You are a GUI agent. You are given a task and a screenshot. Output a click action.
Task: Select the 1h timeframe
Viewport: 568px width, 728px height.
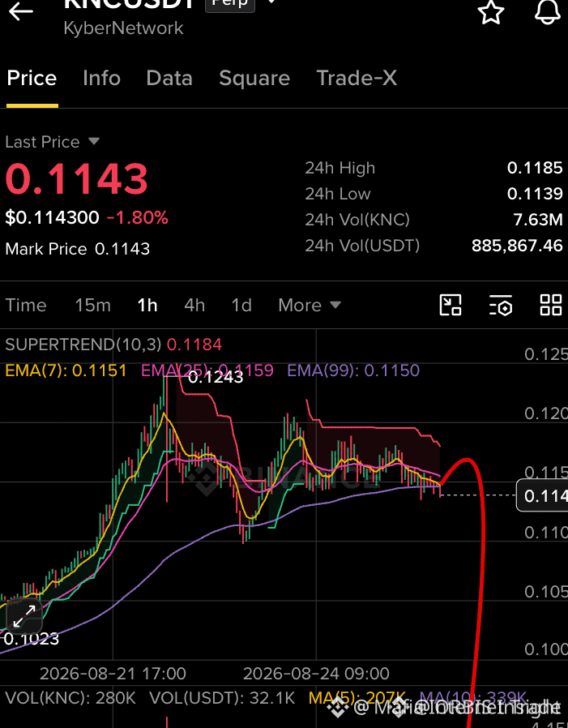click(147, 305)
